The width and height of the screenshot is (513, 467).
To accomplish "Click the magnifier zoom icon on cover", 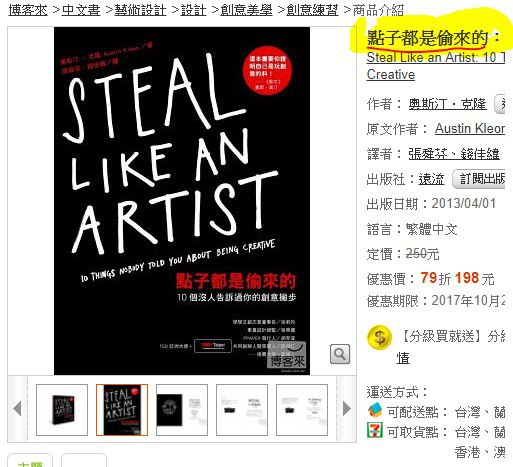I will 340,354.
